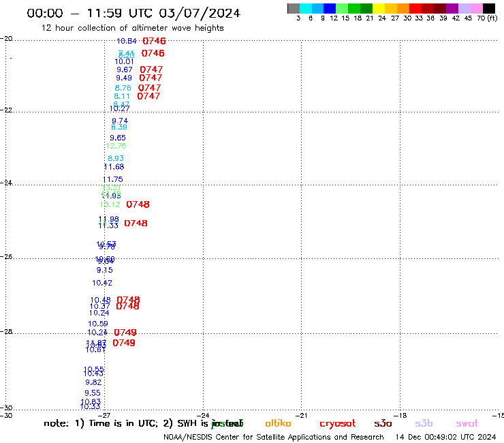Click the gray swatch in the color scale
This screenshot has height=443, width=504.
(294, 8)
